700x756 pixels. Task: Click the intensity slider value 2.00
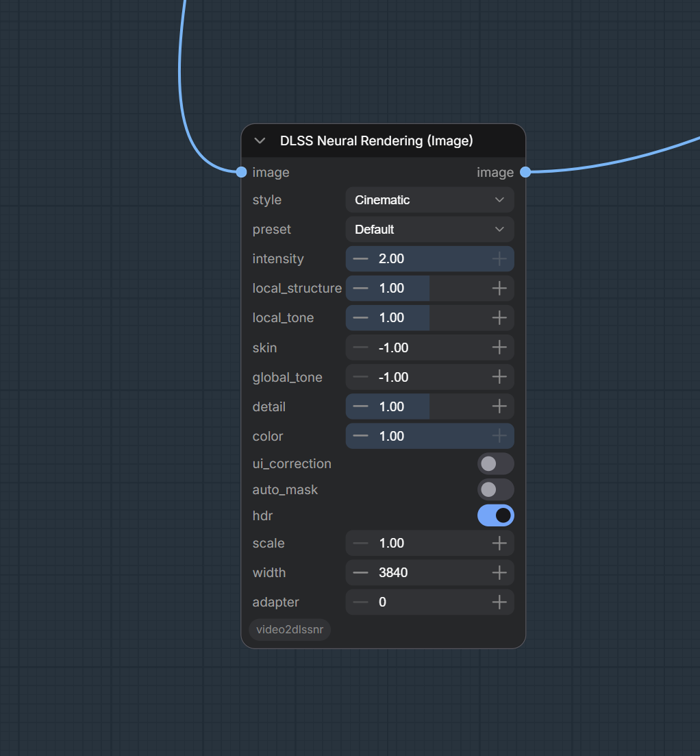tap(391, 259)
